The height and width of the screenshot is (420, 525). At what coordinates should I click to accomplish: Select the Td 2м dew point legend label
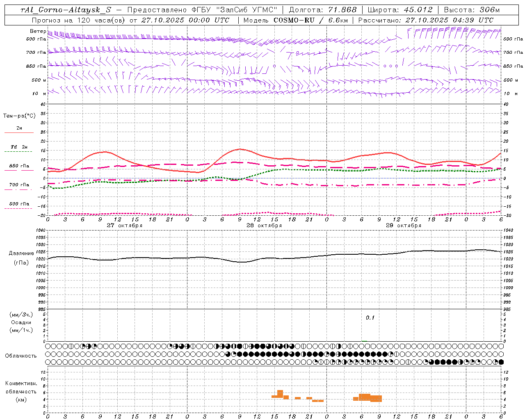click(x=19, y=147)
